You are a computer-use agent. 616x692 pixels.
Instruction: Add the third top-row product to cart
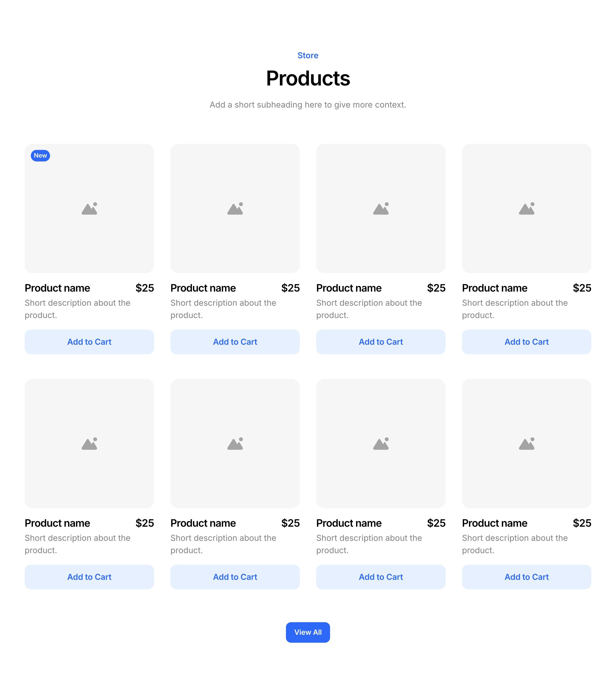tap(381, 342)
